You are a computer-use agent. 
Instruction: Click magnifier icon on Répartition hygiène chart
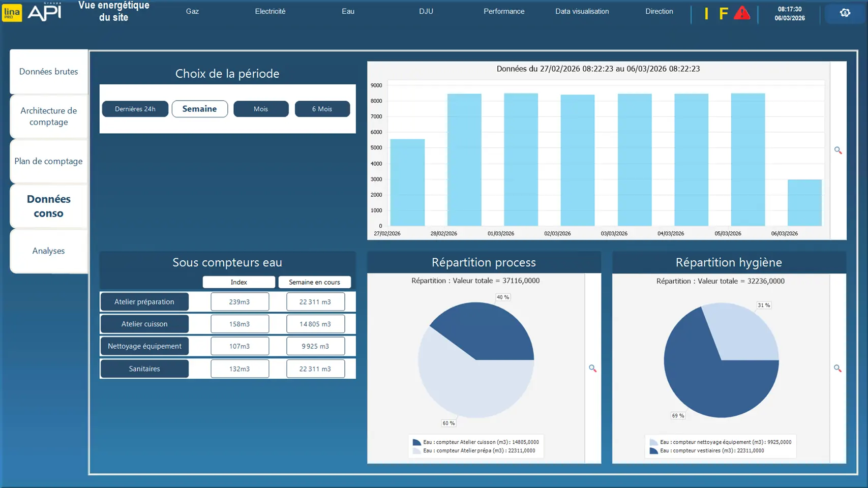(x=837, y=368)
